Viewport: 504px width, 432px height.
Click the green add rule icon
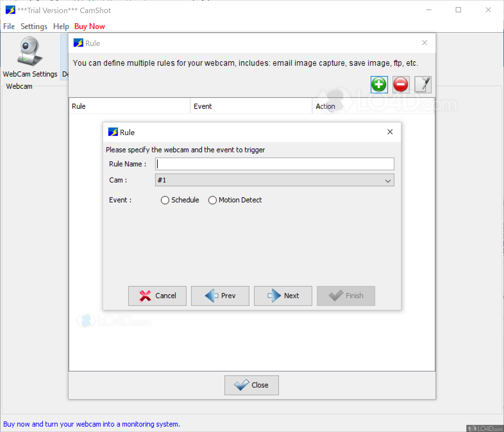(379, 84)
